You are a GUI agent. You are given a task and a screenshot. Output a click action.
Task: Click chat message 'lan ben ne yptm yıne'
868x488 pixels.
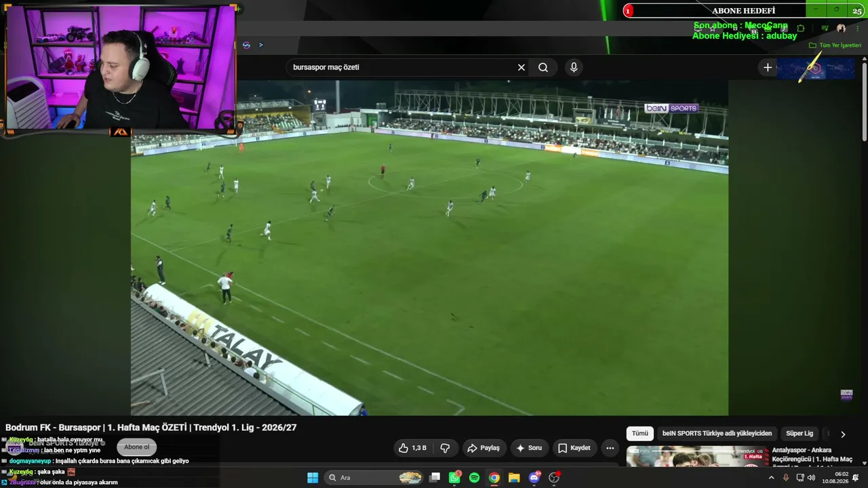pyautogui.click(x=72, y=450)
